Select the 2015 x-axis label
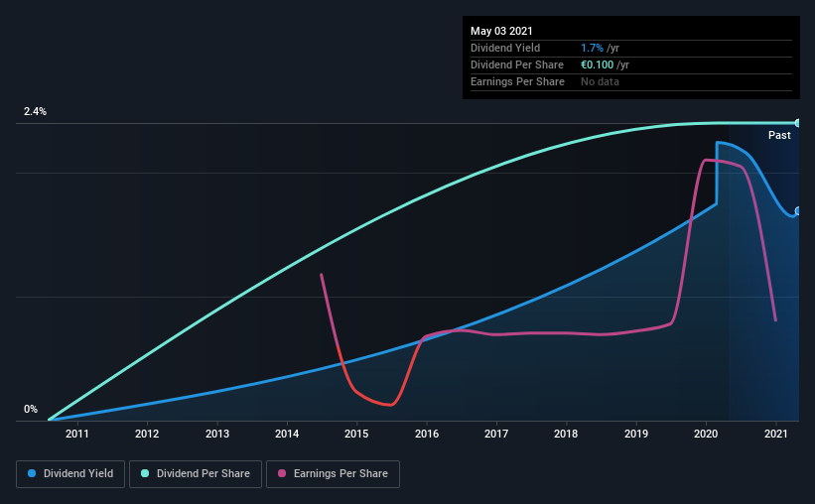Image resolution: width=815 pixels, height=504 pixels. tap(356, 434)
